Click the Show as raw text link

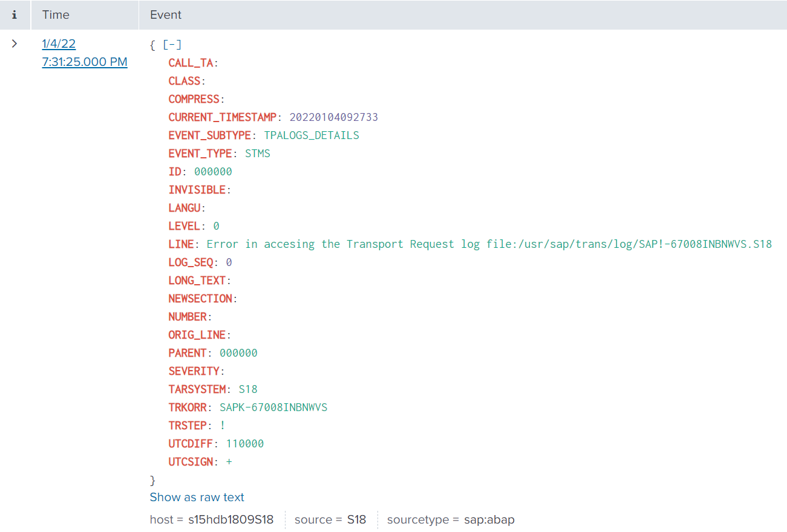[x=197, y=497]
